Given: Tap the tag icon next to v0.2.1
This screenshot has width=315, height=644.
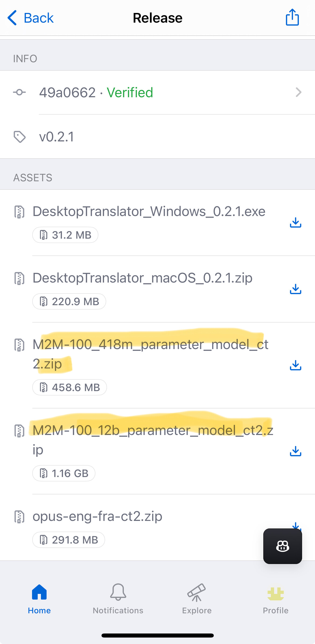Looking at the screenshot, I should coord(19,137).
